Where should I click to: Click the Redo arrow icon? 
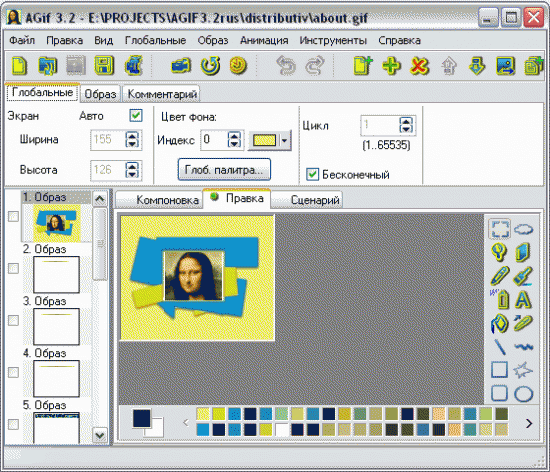[315, 66]
